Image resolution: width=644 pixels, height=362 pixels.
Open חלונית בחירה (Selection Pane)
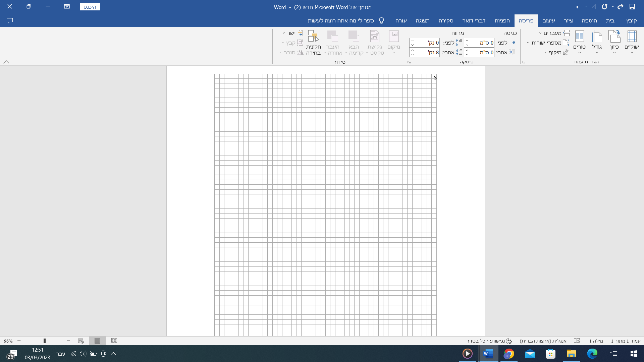313,42
